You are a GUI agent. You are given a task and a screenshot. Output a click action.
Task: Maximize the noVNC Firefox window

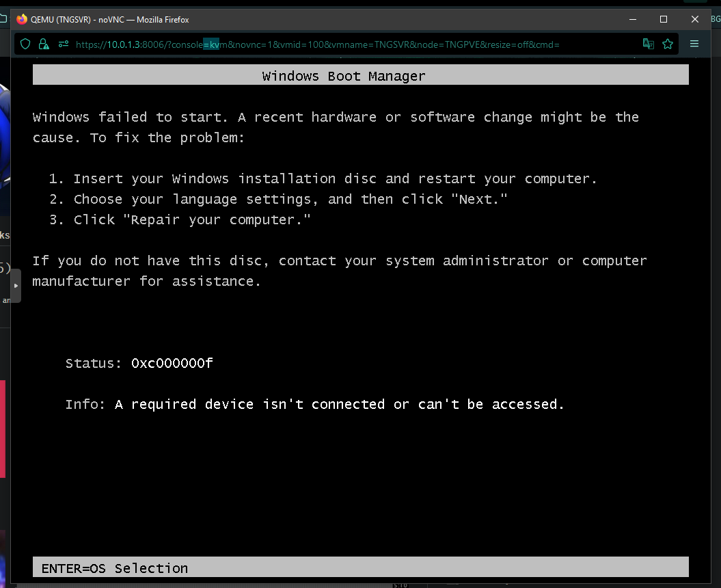pyautogui.click(x=664, y=19)
